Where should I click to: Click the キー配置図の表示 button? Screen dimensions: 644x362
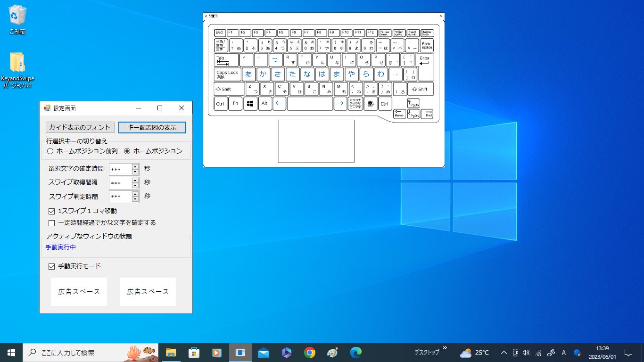(152, 127)
